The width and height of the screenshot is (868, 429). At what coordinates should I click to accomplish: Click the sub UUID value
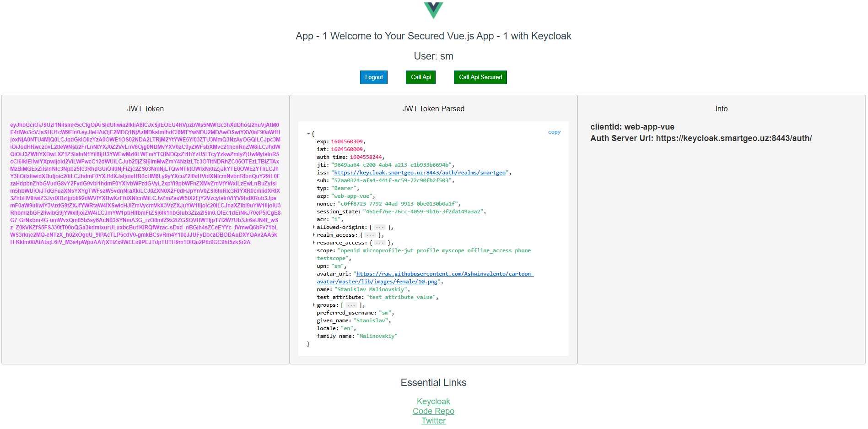pyautogui.click(x=391, y=180)
